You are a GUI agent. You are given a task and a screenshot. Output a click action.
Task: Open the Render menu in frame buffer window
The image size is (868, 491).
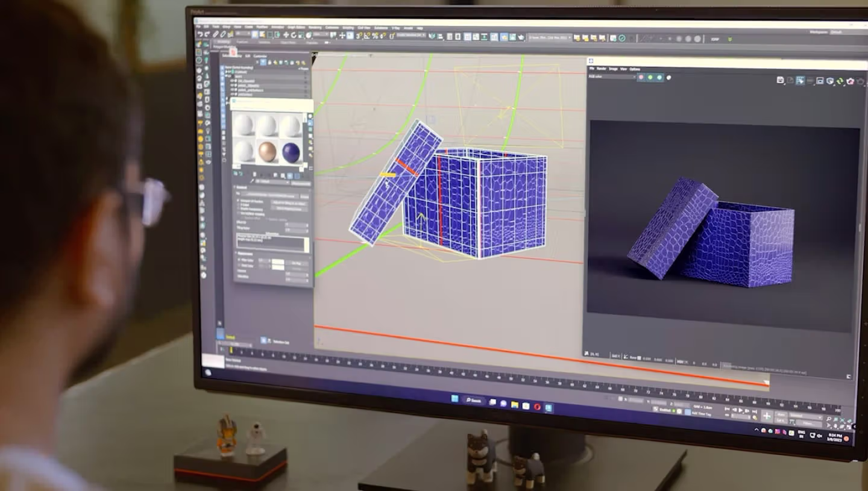(602, 69)
